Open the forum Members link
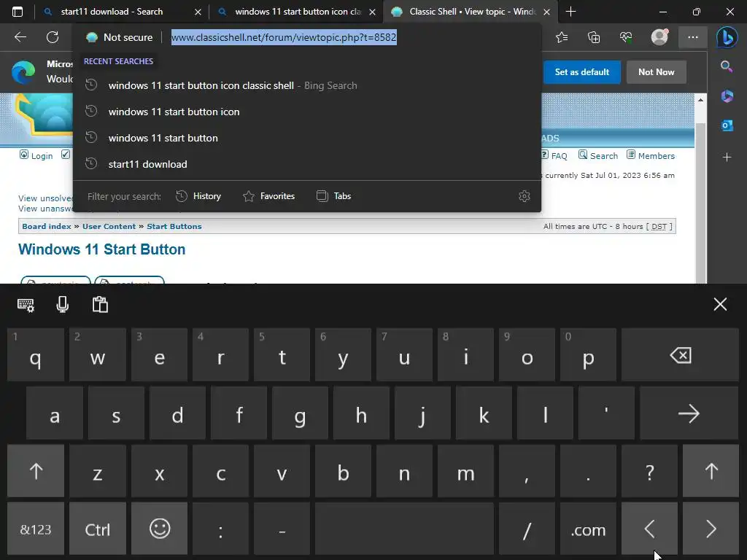Screen dimensions: 747x560 pos(650,155)
